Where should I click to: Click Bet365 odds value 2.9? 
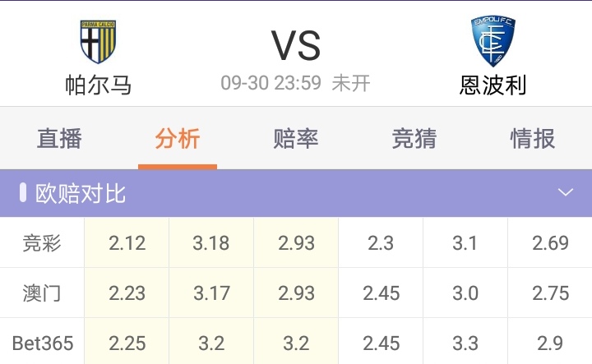coord(550,343)
